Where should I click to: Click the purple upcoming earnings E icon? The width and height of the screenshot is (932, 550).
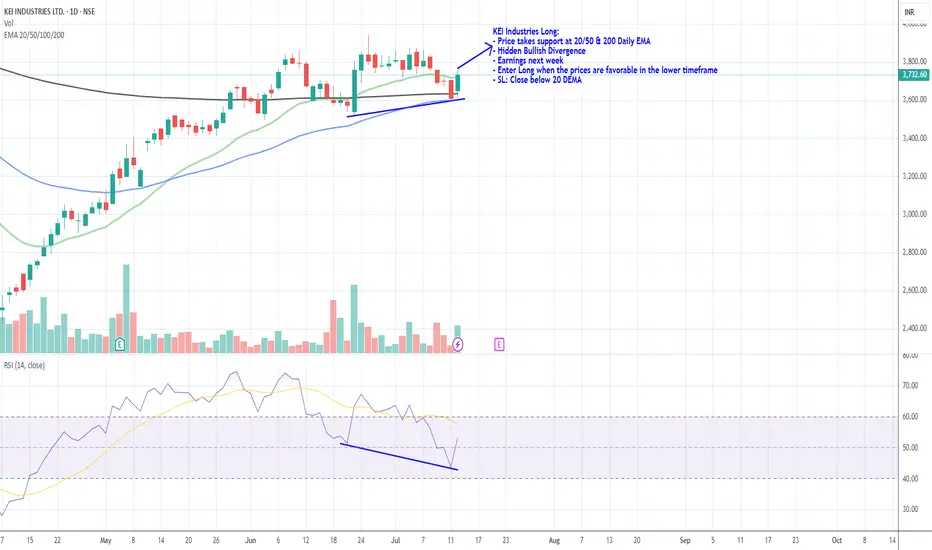pos(499,344)
